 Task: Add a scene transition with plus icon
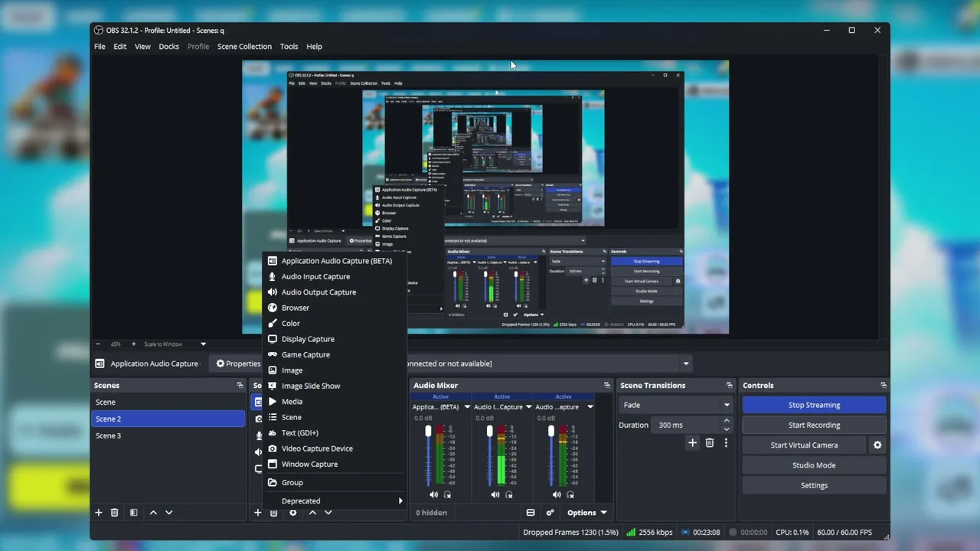(x=692, y=443)
